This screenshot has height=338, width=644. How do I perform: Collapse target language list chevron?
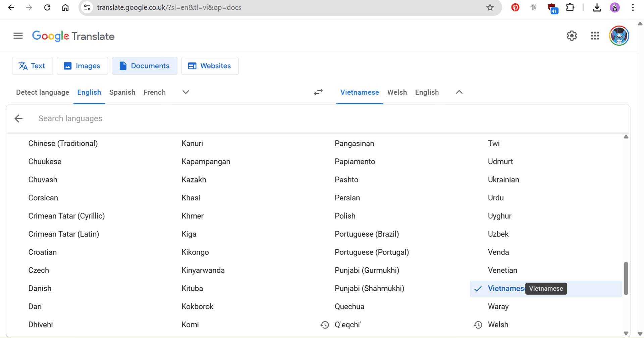459,92
